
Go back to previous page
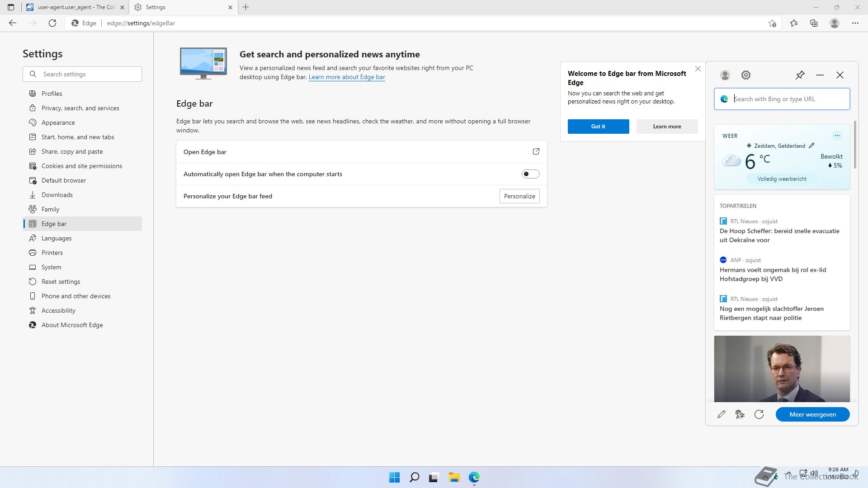[x=13, y=23]
